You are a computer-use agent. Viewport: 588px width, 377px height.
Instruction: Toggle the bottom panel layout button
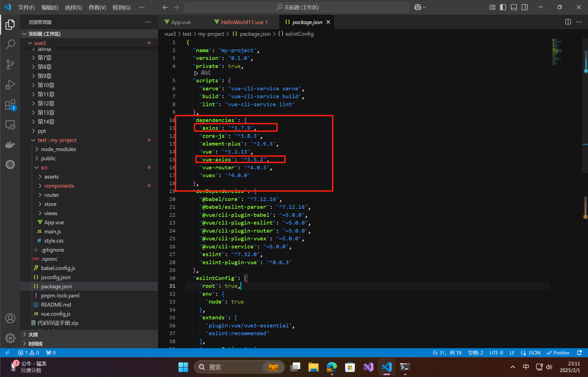[514, 7]
